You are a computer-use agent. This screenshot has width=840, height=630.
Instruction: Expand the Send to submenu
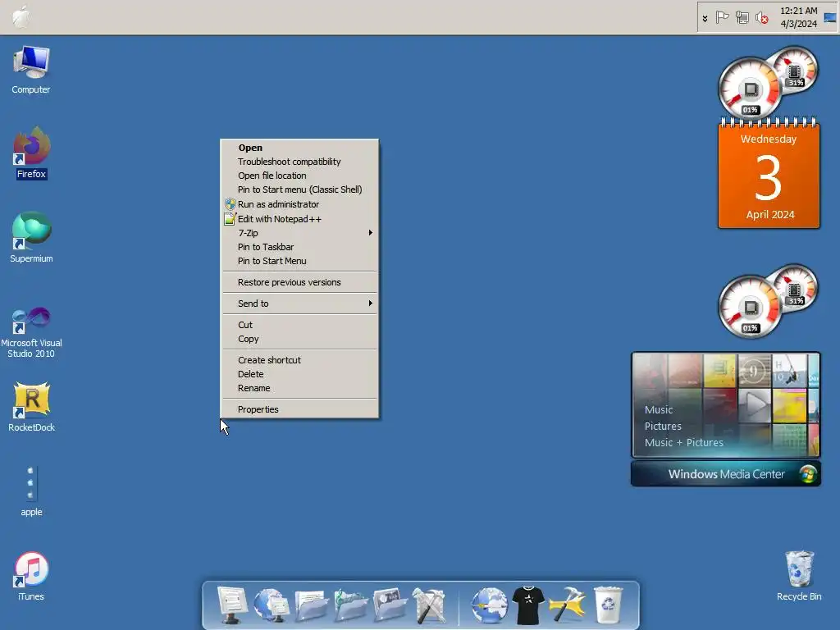(x=300, y=304)
